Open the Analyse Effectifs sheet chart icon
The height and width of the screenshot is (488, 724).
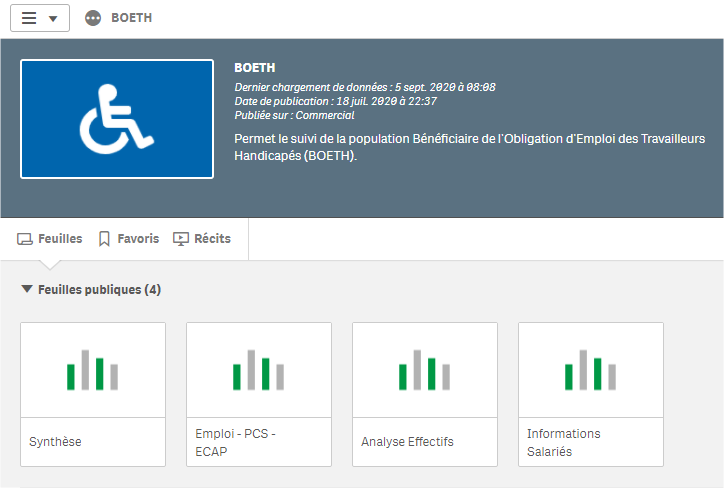pos(425,370)
